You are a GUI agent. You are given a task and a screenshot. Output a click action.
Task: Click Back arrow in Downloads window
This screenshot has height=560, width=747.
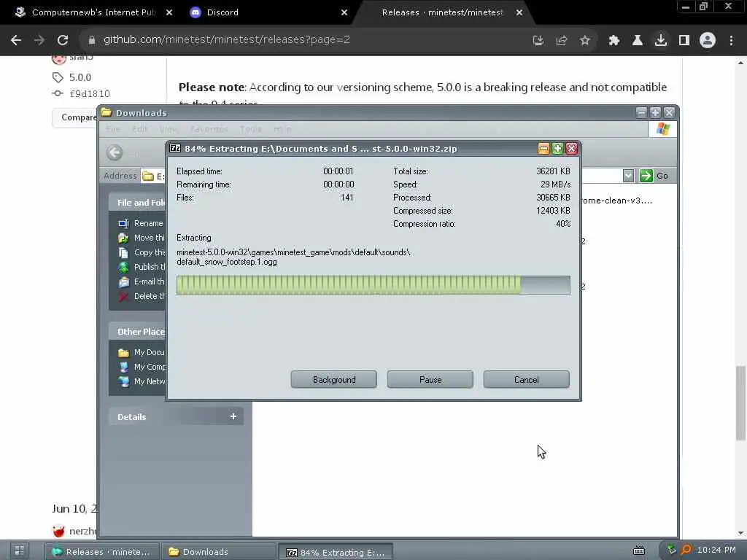(x=115, y=152)
